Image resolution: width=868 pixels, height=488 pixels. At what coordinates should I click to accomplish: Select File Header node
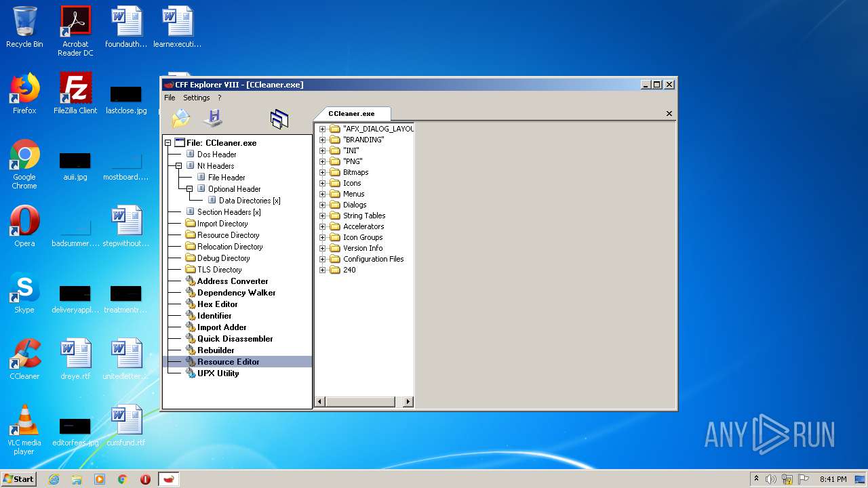[x=226, y=178]
